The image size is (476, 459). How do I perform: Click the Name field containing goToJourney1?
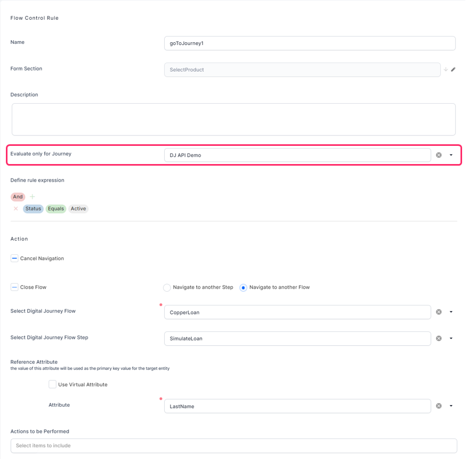click(309, 43)
